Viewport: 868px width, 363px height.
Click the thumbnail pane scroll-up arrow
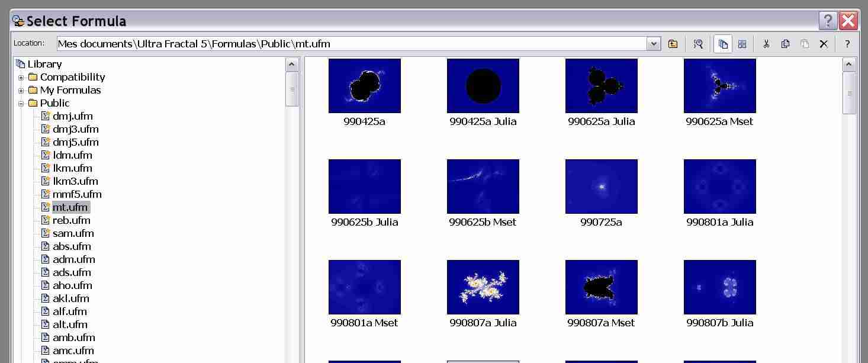pos(848,65)
